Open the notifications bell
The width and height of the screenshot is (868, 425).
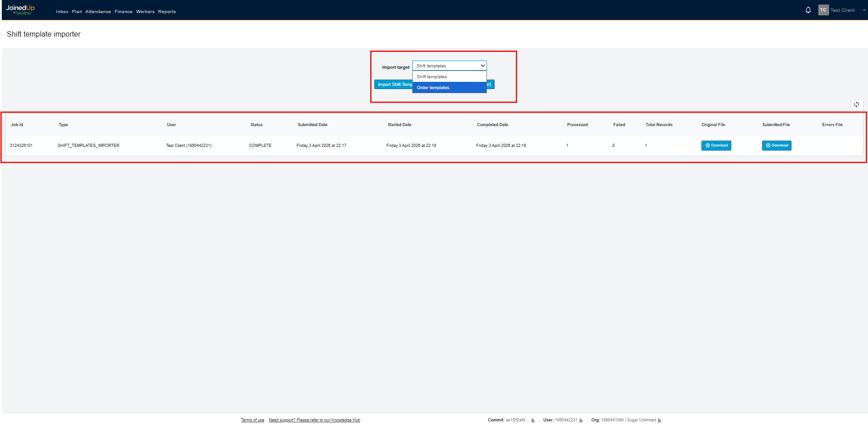tap(808, 10)
